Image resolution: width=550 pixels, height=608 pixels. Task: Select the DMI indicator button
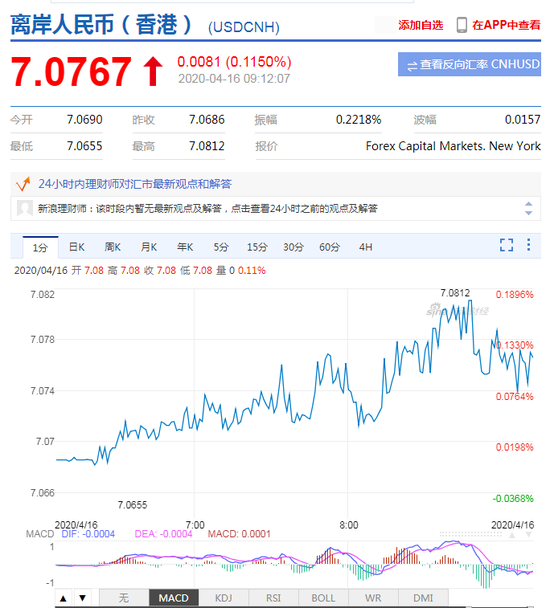coord(423,598)
